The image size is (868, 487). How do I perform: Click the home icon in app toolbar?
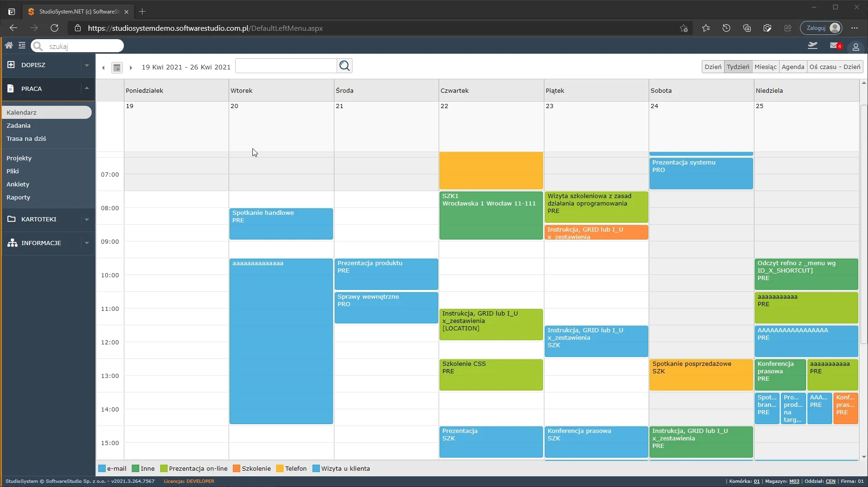[9, 46]
